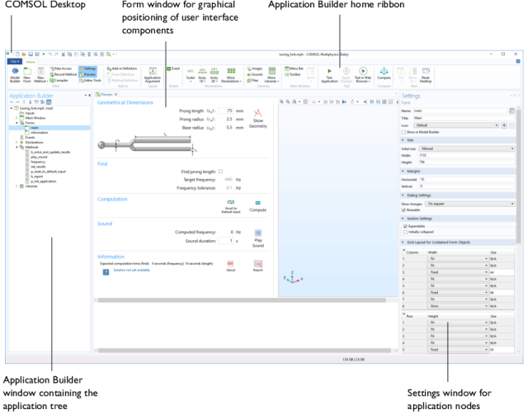Click the Reset Desktop icon
The image size is (532, 419).
426,73
